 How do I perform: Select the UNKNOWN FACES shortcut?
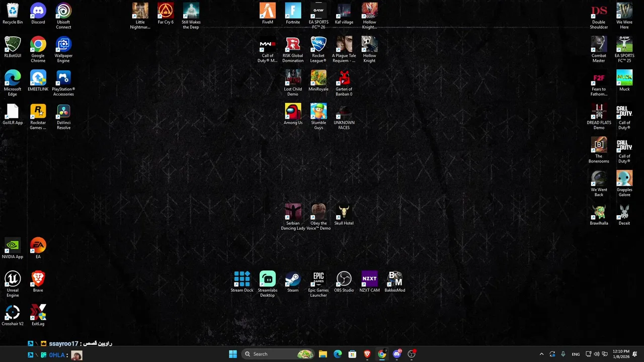coord(344,117)
